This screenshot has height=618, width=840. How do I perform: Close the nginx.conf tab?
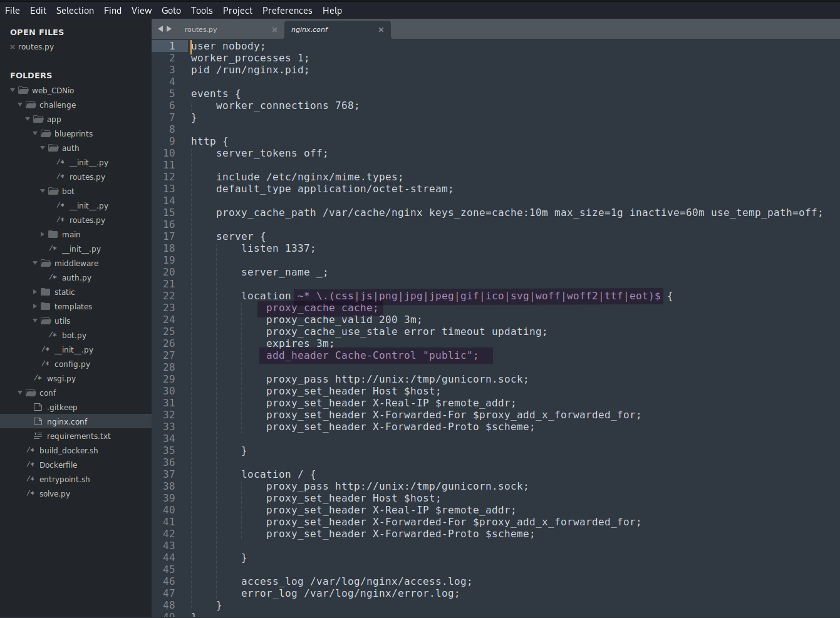tap(381, 29)
